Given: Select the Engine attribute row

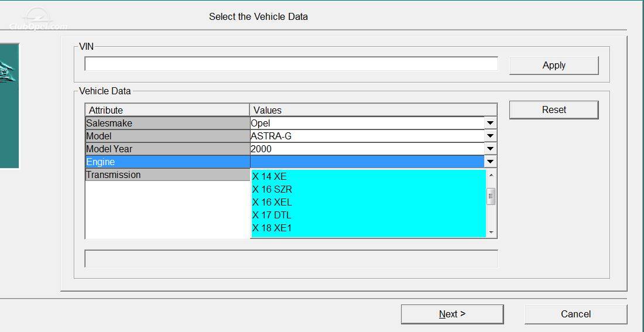Looking at the screenshot, I should point(167,162).
